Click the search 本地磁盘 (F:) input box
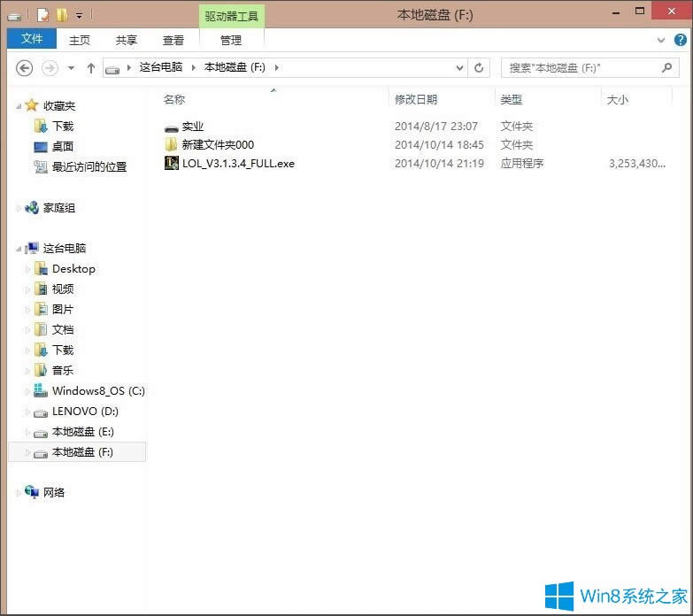693x616 pixels. [580, 67]
